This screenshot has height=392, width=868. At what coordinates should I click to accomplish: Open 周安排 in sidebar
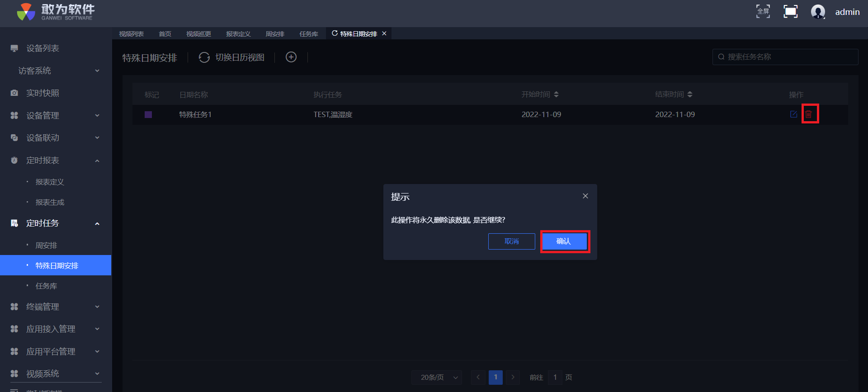coord(46,246)
